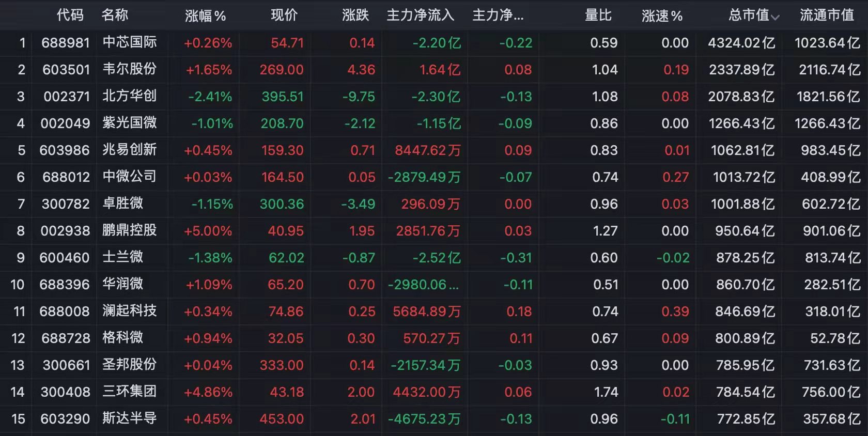The image size is (868, 436).
Task: Open stock 中芯国际 row
Action: click(434, 43)
